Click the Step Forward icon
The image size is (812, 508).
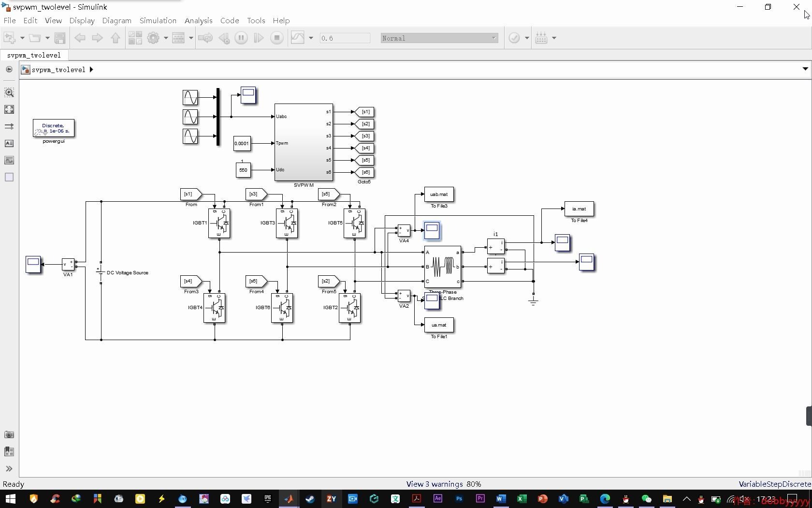(259, 38)
